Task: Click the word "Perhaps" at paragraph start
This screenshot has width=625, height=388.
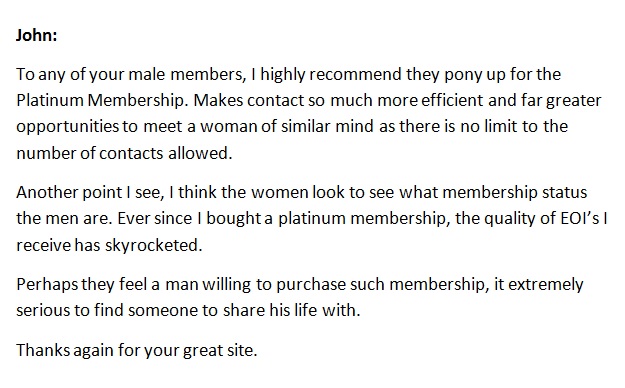Action: 47,285
